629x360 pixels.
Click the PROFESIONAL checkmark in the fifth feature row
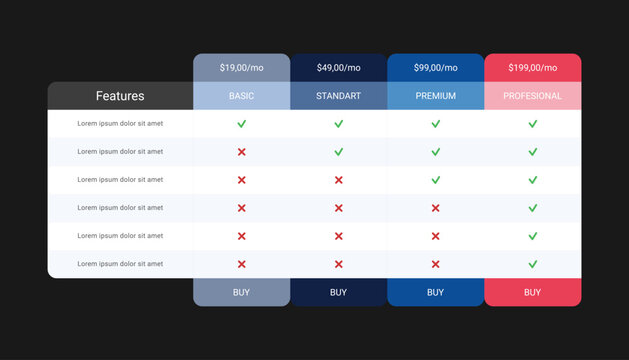(533, 236)
